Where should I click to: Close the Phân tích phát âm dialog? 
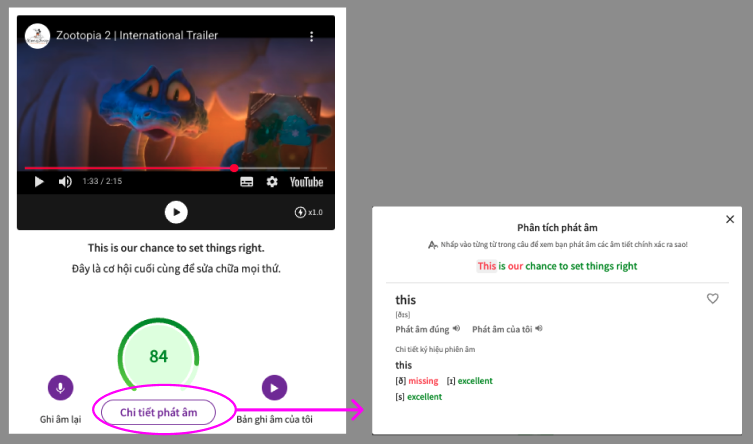point(730,219)
